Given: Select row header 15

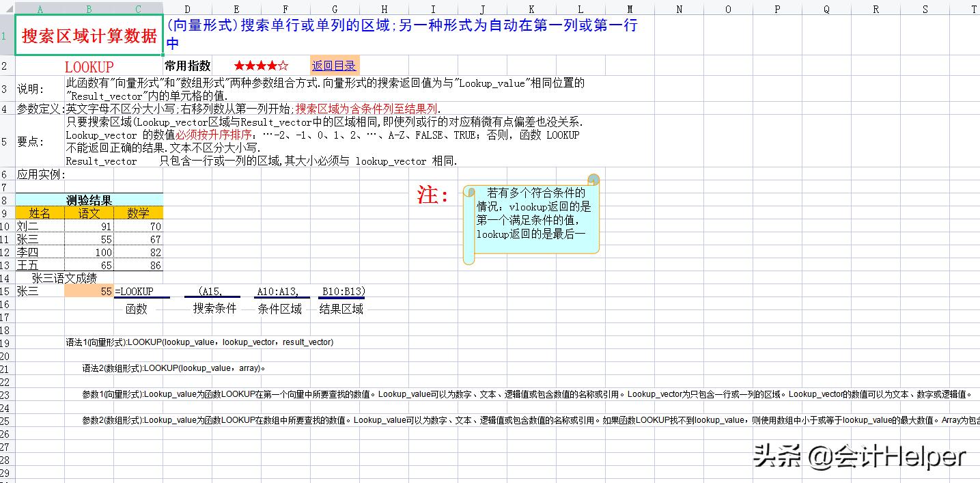Looking at the screenshot, I should [x=6, y=291].
